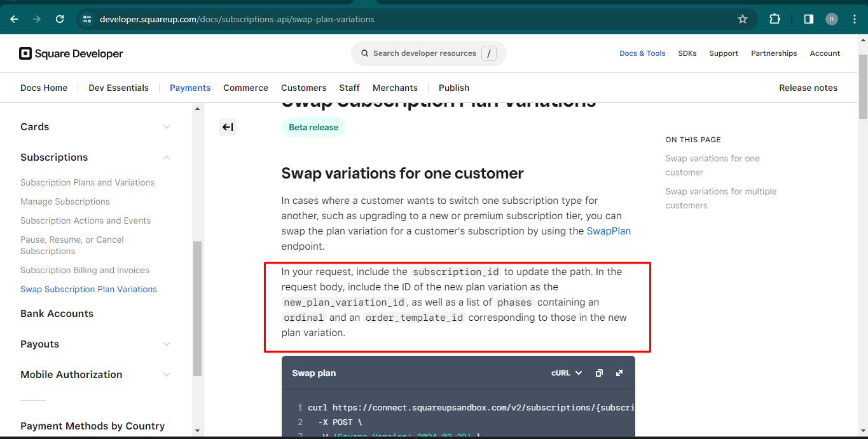Open Pause, Resume, or Cancel Subscriptions
Screen dimensions: 868x439
(x=72, y=245)
